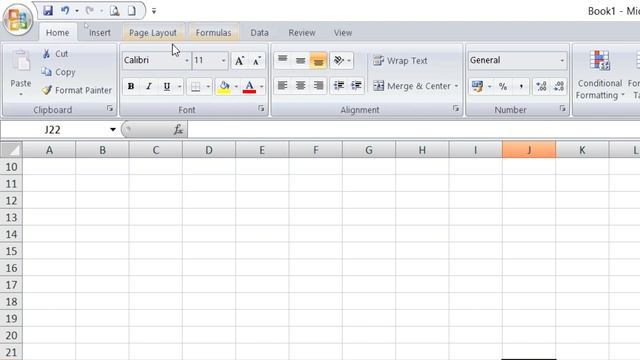Screen dimensions: 640x360
Task: Open the font size 11 dropdown
Action: pos(223,61)
